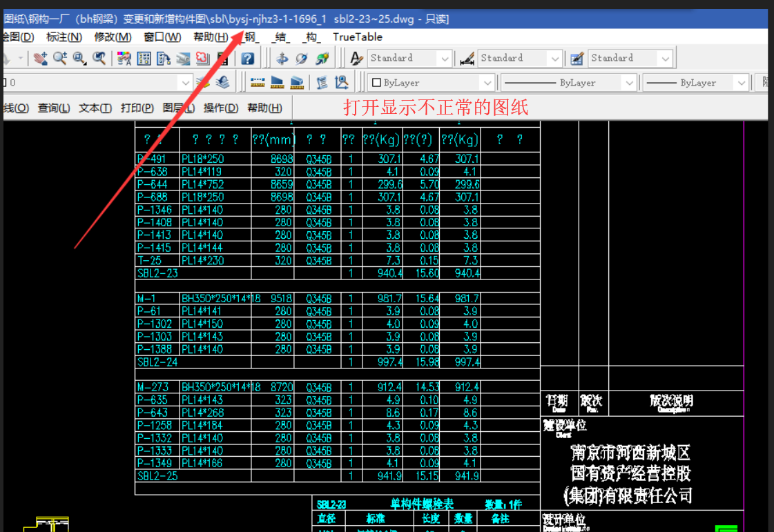Open the ByLayer linetype dropdown
This screenshot has height=532, width=774.
point(630,83)
